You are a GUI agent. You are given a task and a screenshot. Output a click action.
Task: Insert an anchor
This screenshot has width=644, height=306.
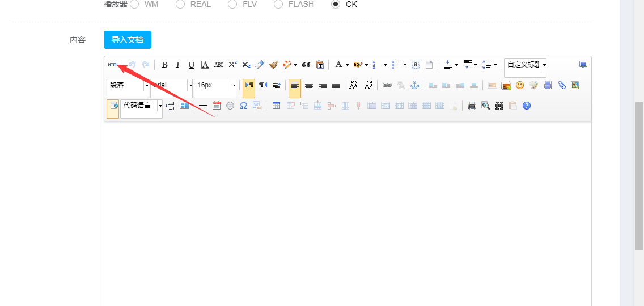(x=414, y=85)
